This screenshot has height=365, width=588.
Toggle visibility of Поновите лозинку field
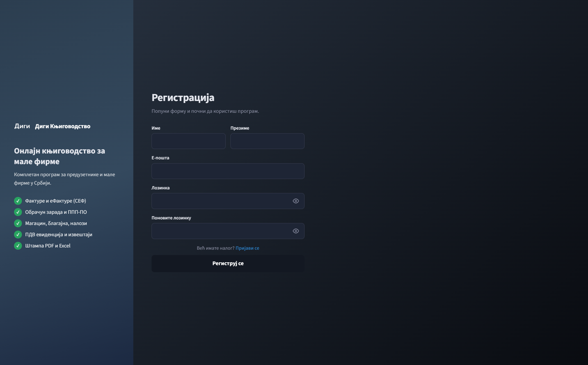coord(296,231)
